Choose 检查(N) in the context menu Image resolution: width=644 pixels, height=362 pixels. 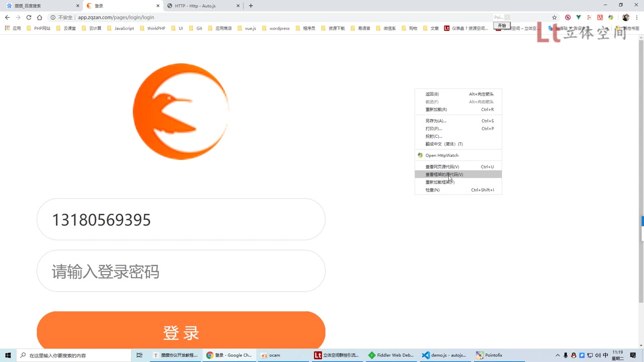coord(458,190)
